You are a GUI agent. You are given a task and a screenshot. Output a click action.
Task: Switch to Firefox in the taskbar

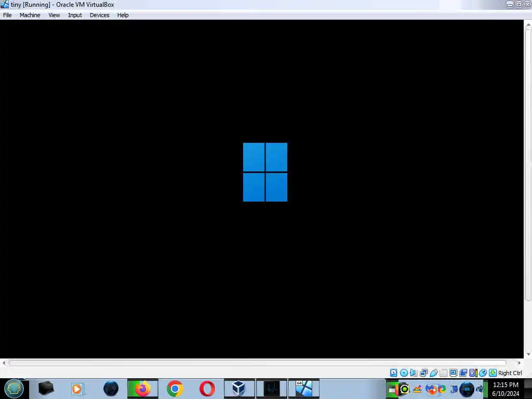142,389
